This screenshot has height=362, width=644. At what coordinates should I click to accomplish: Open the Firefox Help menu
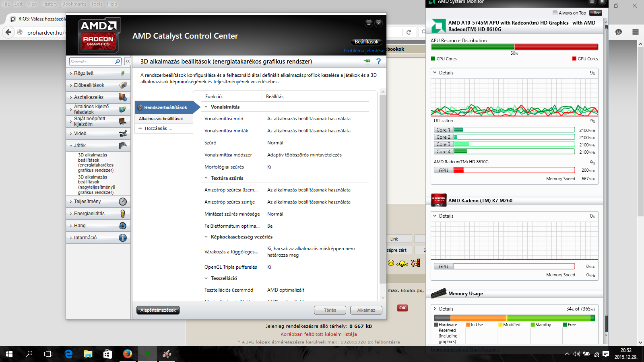pos(112,4)
